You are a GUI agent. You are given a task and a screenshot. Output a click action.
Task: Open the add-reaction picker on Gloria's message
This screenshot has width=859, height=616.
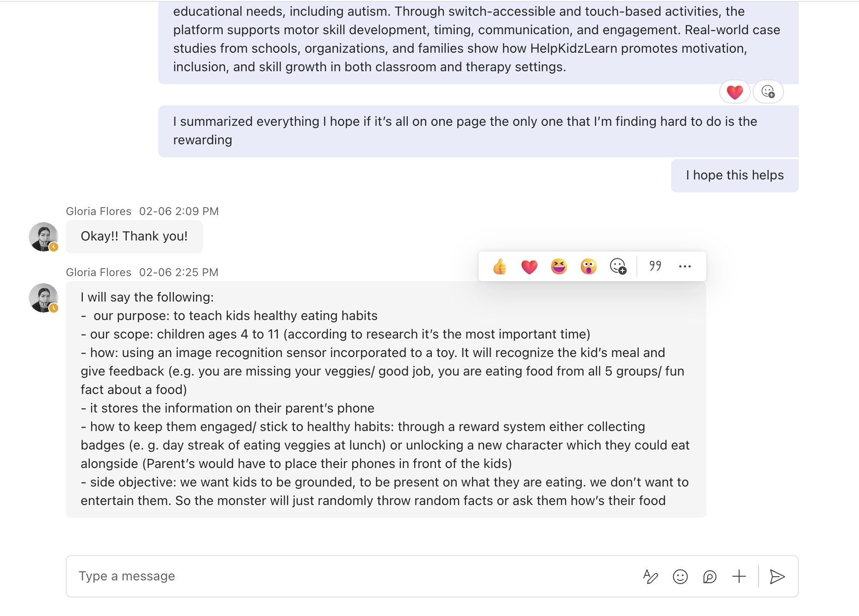point(618,266)
